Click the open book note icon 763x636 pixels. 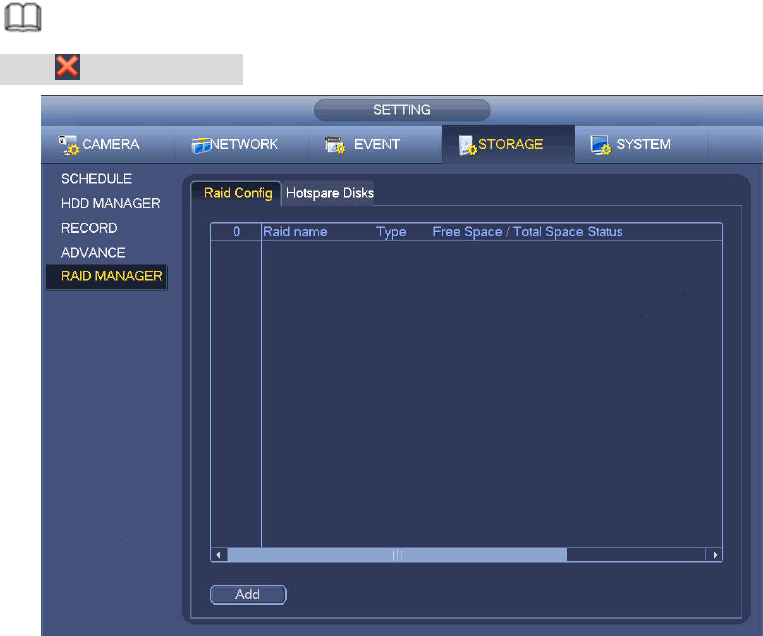click(x=22, y=18)
